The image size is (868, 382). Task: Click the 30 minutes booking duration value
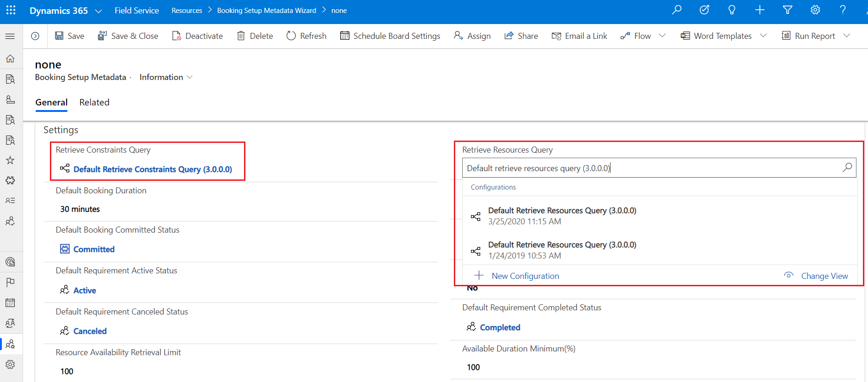(80, 209)
